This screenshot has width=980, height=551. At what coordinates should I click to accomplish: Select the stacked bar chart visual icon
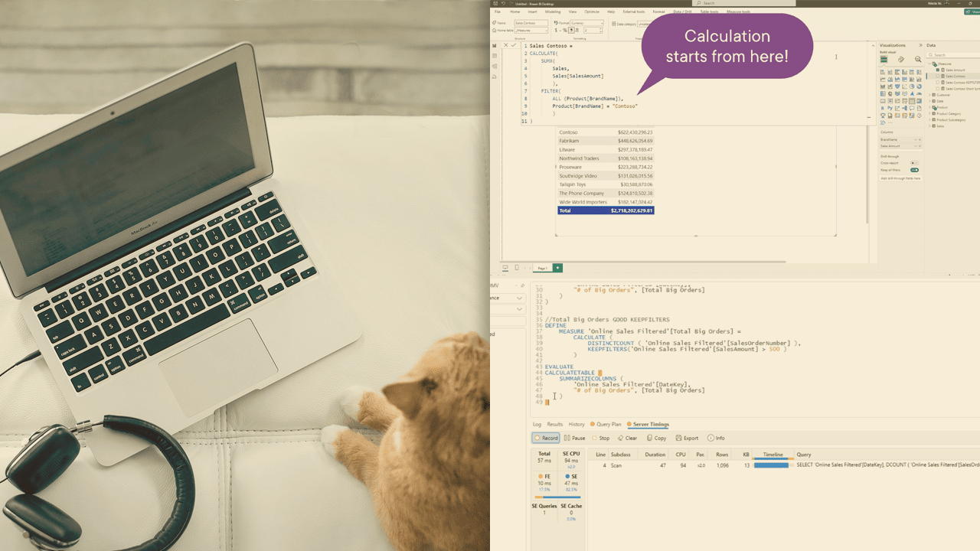882,71
